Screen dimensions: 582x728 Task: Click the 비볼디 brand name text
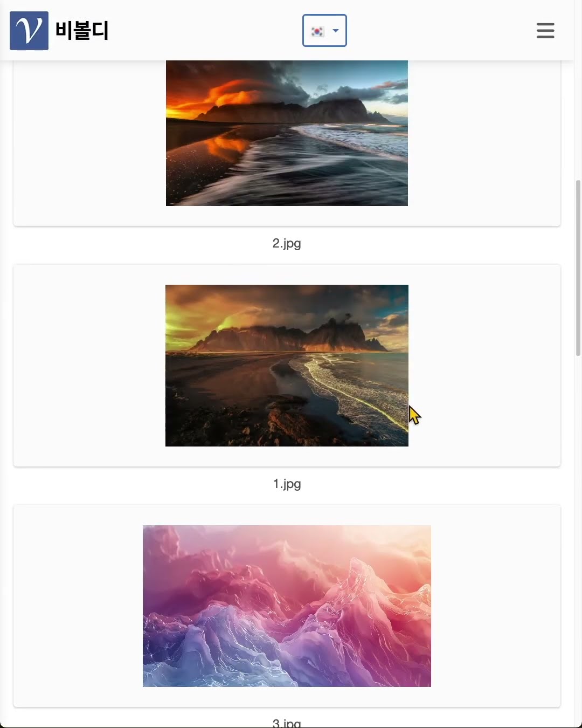coord(82,31)
